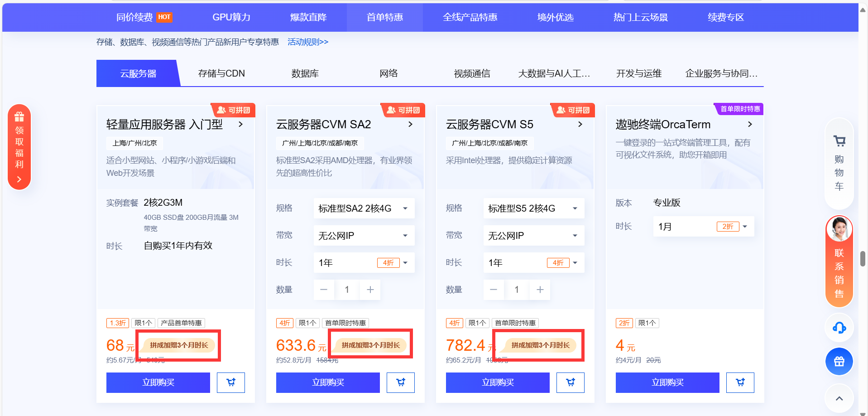Buy the 68元 lightweight server now
This screenshot has width=868, height=416.
158,382
